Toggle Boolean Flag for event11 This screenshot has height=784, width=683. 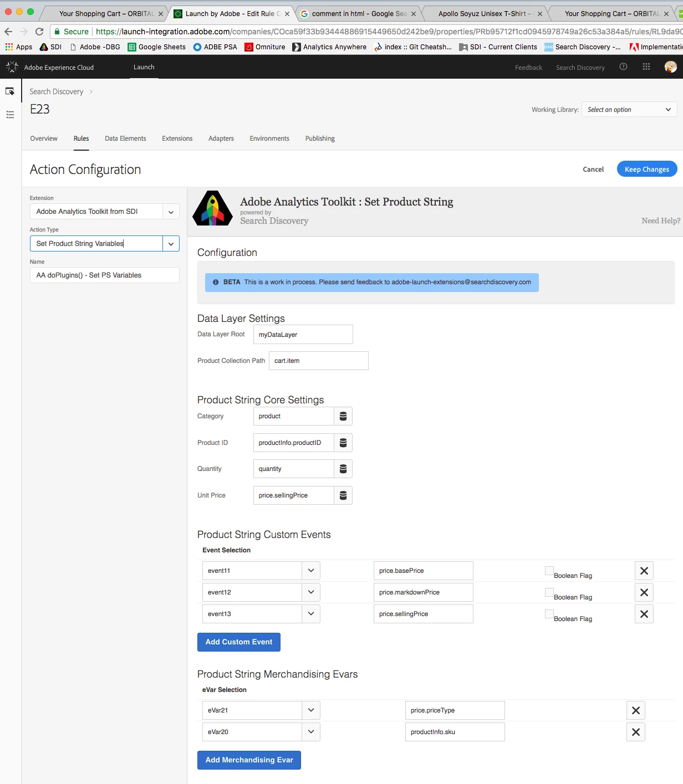point(549,570)
